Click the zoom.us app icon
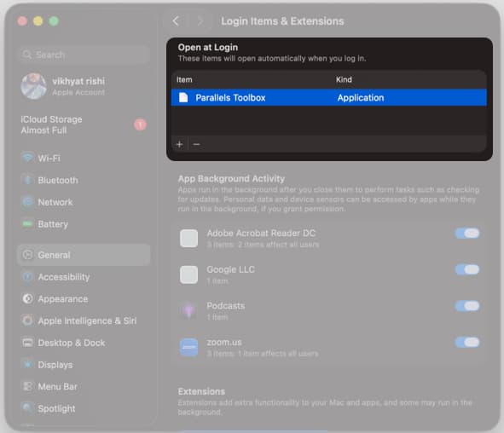 189,347
